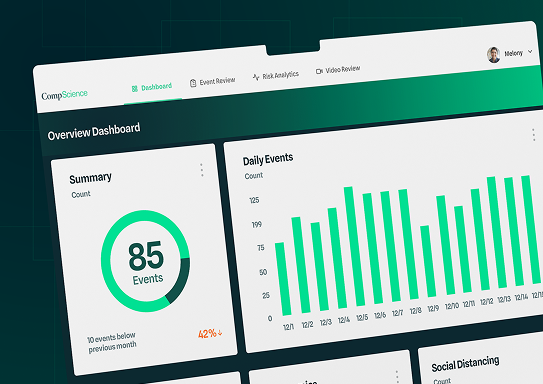Click the Event Review clipboard icon
The height and width of the screenshot is (384, 543).
click(193, 83)
